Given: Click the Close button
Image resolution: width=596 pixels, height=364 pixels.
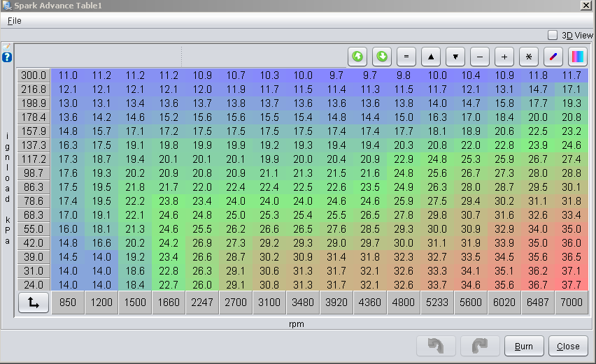Looking at the screenshot, I should pyautogui.click(x=568, y=346).
